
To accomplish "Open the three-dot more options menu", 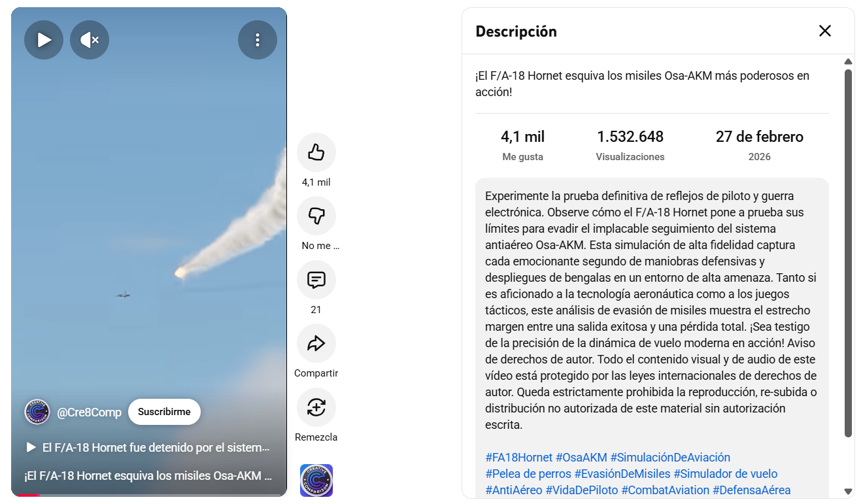I will [258, 40].
